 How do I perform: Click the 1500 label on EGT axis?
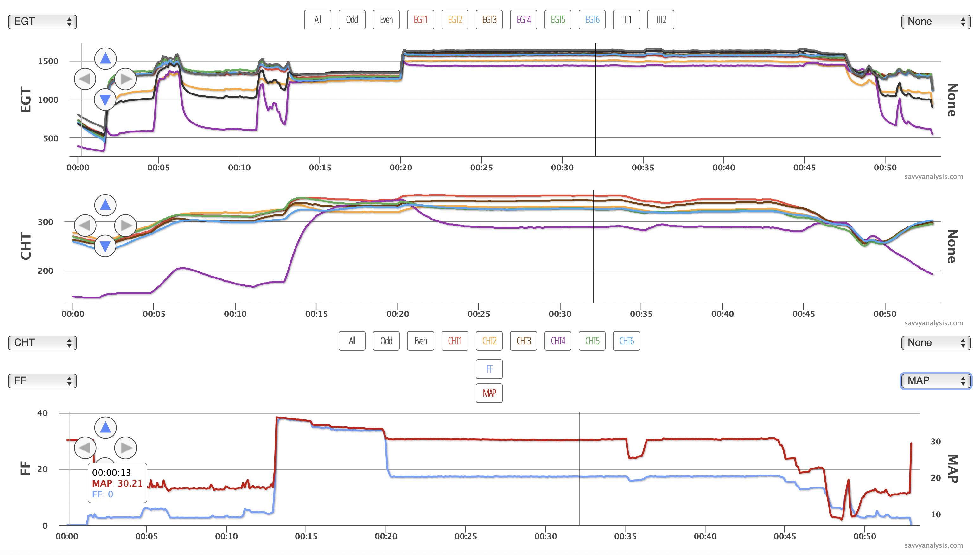(48, 61)
